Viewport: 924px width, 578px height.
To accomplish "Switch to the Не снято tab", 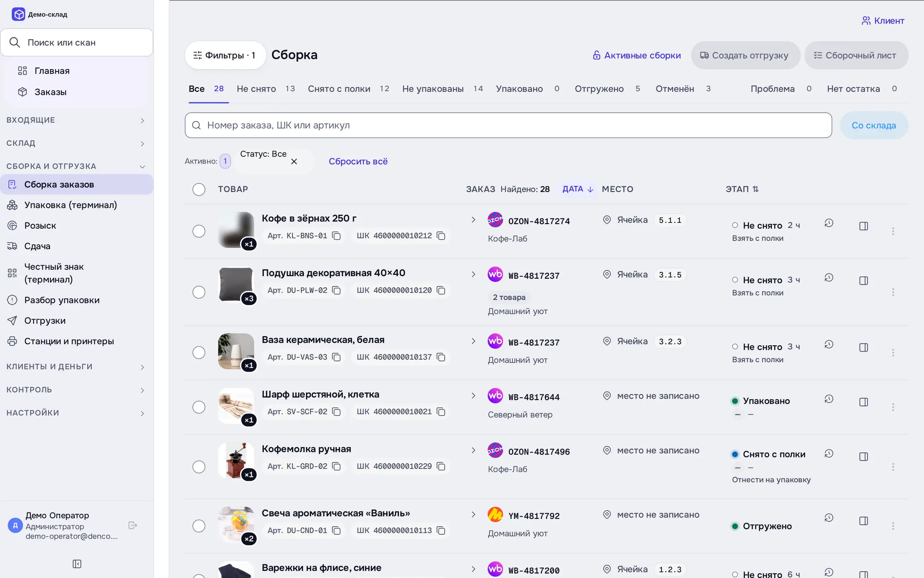I will (265, 89).
